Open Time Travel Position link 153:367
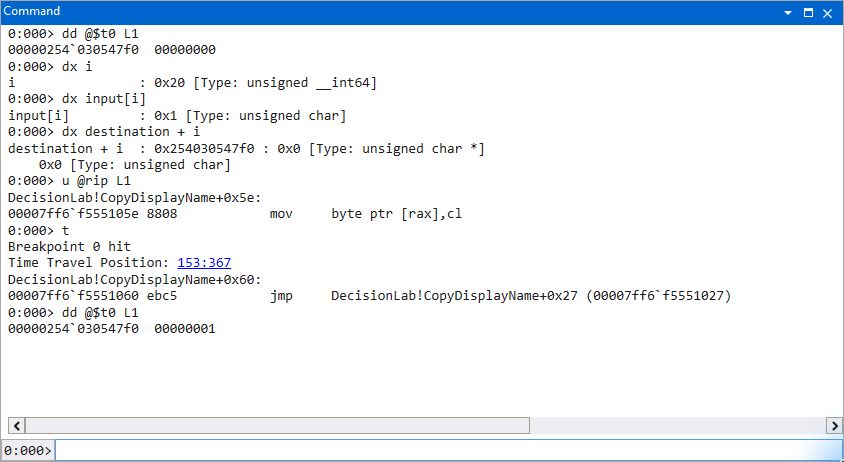 point(204,263)
